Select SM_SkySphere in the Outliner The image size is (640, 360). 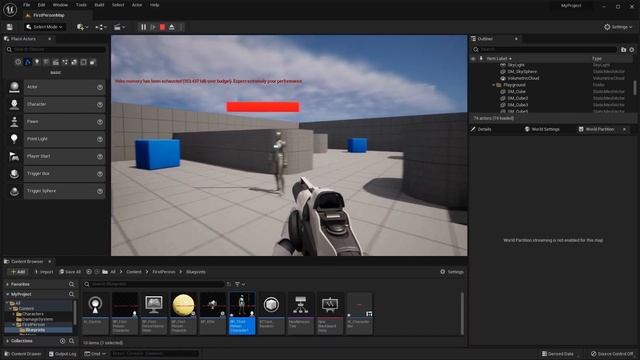522,72
